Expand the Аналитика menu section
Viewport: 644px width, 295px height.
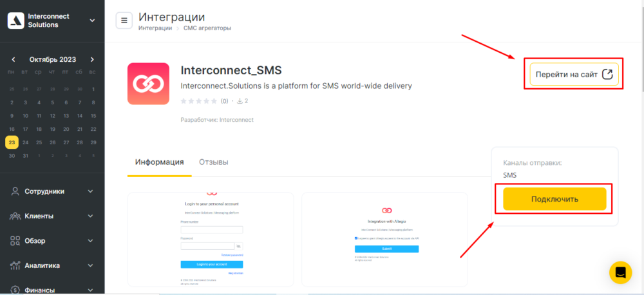point(90,265)
